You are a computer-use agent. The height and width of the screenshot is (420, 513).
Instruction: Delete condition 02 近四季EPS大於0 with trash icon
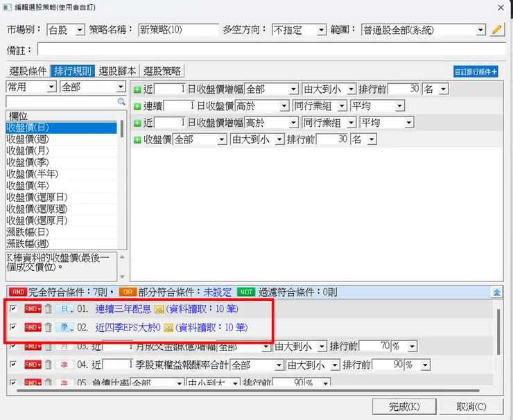click(x=48, y=327)
